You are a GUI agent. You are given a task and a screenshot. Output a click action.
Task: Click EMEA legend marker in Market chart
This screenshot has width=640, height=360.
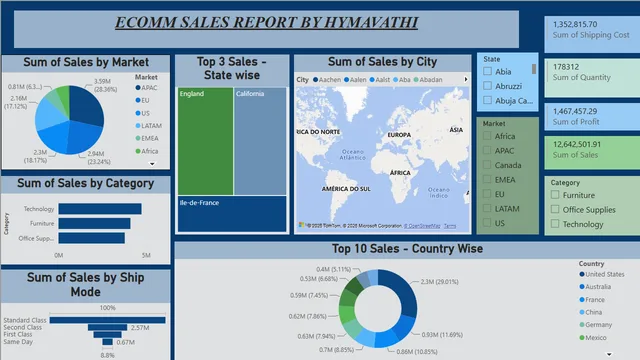pyautogui.click(x=138, y=138)
